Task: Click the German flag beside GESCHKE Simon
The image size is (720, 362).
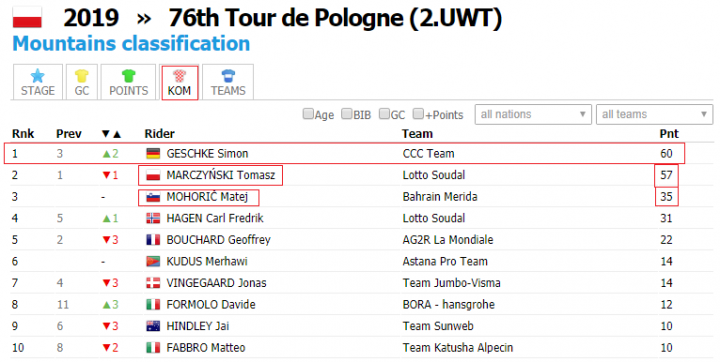Action: [x=153, y=153]
